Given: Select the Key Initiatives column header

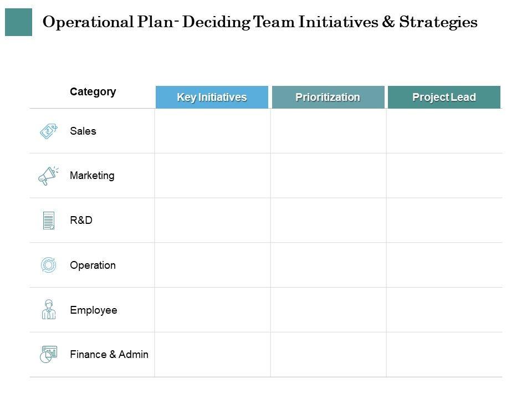Looking at the screenshot, I should [212, 98].
